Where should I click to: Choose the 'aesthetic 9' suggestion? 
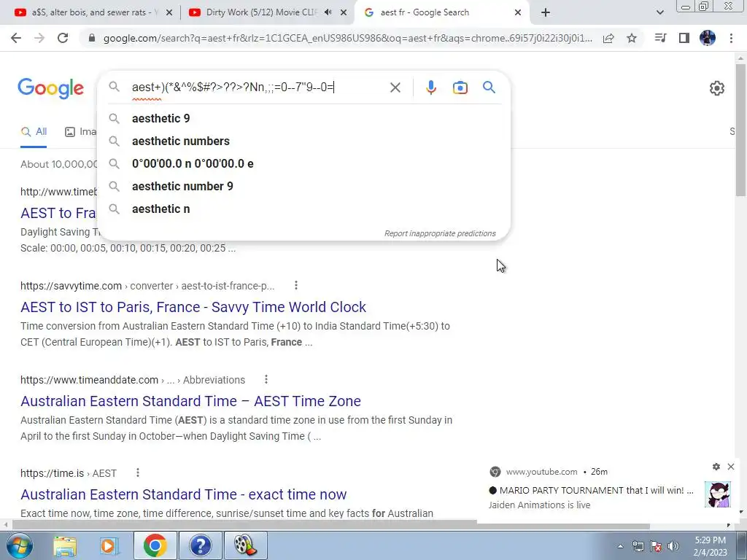[x=303, y=118]
